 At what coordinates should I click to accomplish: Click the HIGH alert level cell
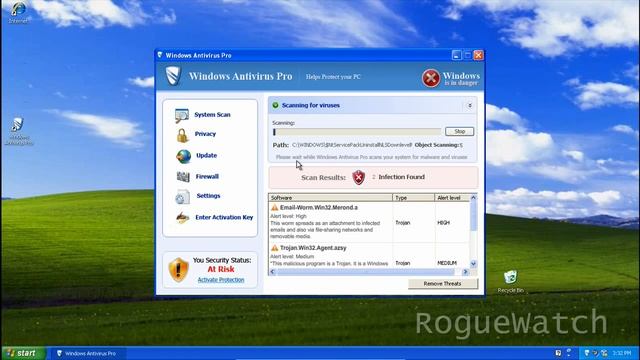coord(443,223)
